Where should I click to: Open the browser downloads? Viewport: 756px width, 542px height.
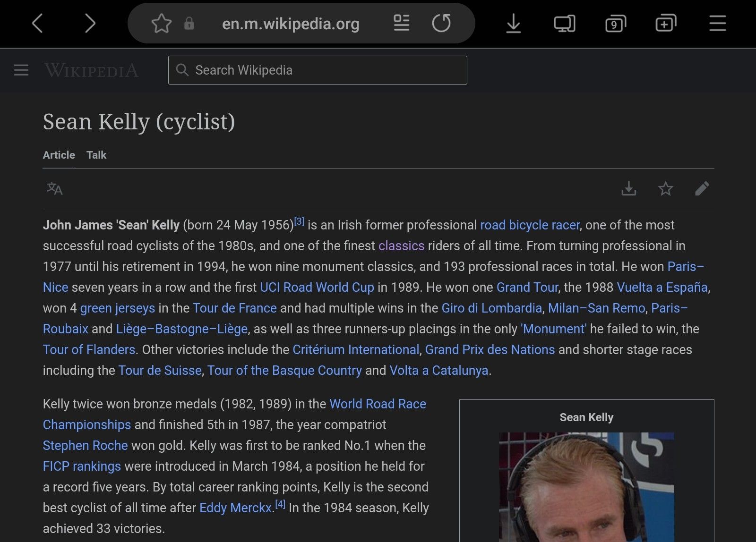[513, 24]
